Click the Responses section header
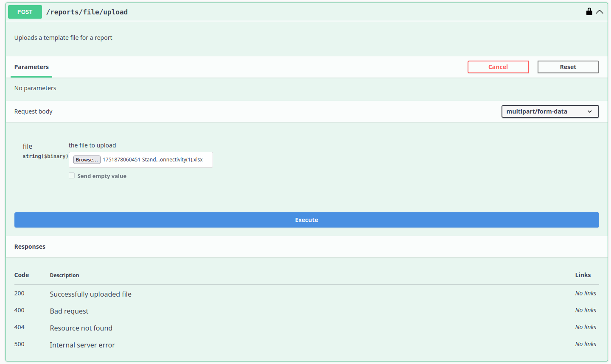 point(30,246)
